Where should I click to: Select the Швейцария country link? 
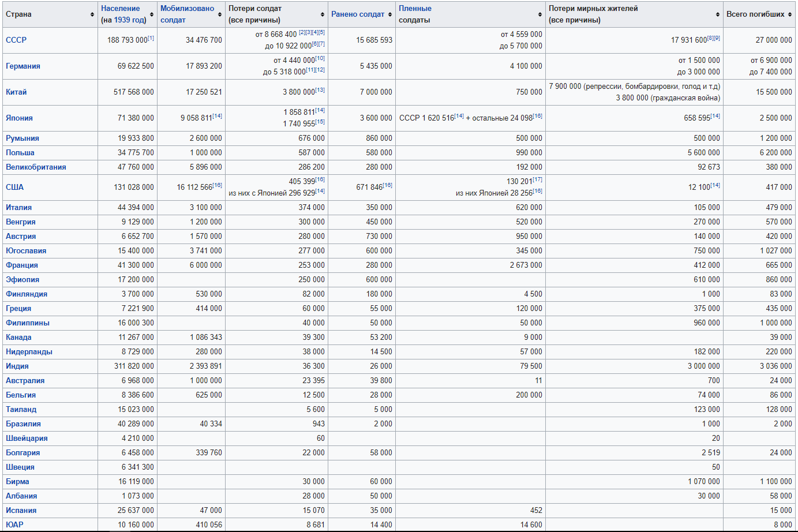pos(27,438)
